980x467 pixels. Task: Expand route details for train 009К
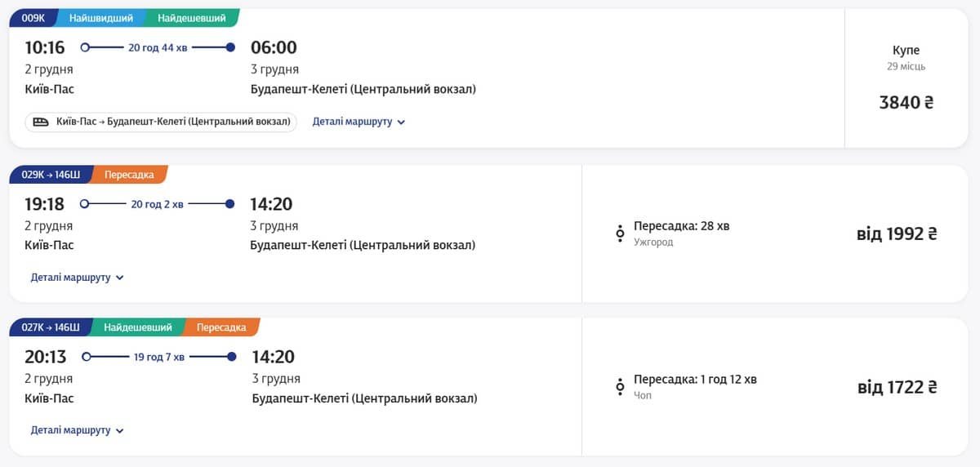[x=359, y=122]
